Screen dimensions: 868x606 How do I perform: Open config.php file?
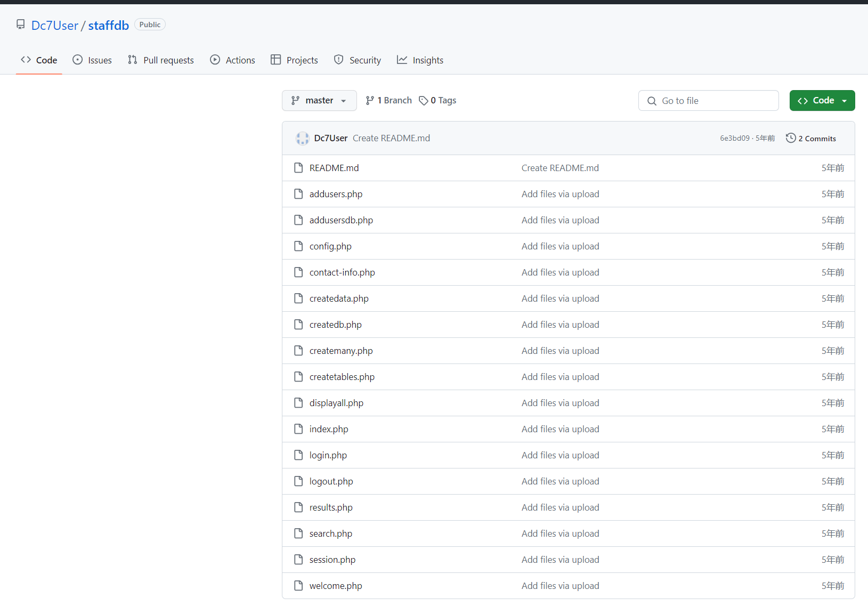point(330,246)
